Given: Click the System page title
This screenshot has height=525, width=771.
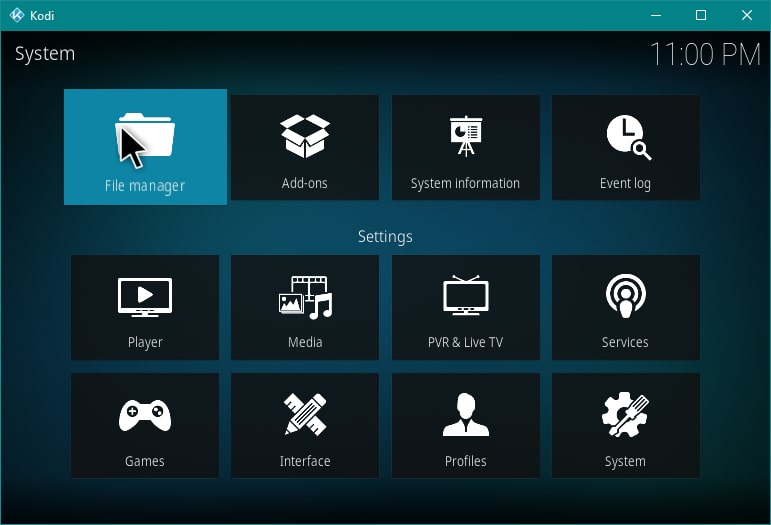Looking at the screenshot, I should coord(45,54).
